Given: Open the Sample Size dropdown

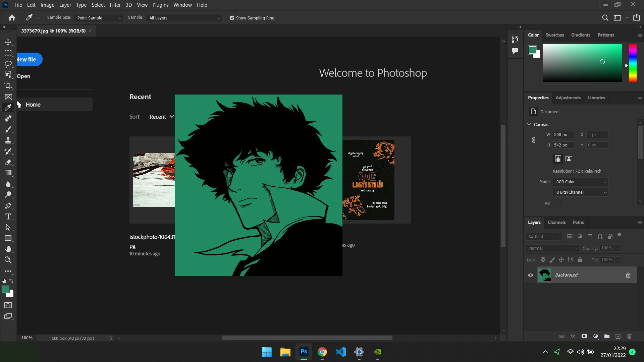Looking at the screenshot, I should tap(98, 18).
